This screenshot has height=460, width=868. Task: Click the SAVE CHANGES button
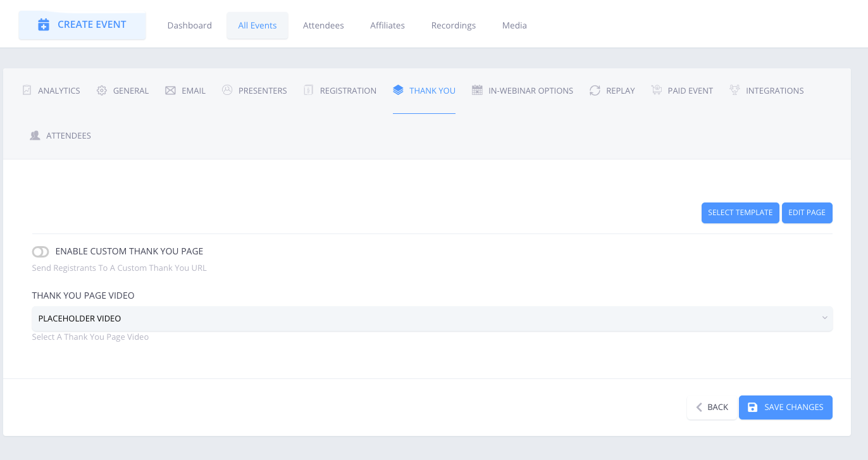tap(786, 407)
